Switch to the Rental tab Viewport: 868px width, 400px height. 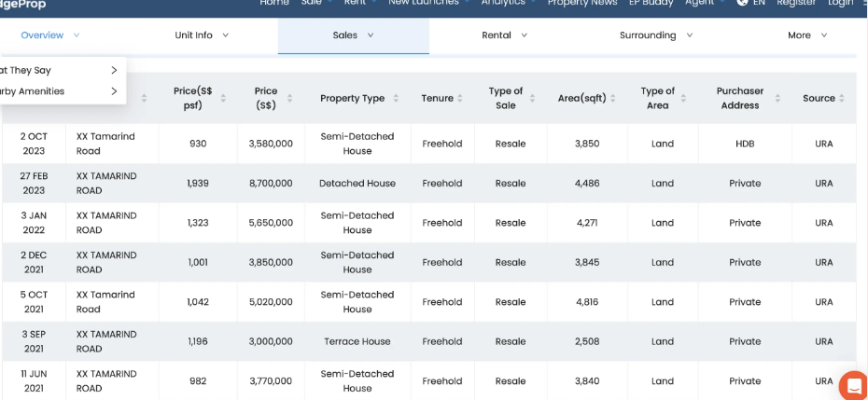[504, 35]
